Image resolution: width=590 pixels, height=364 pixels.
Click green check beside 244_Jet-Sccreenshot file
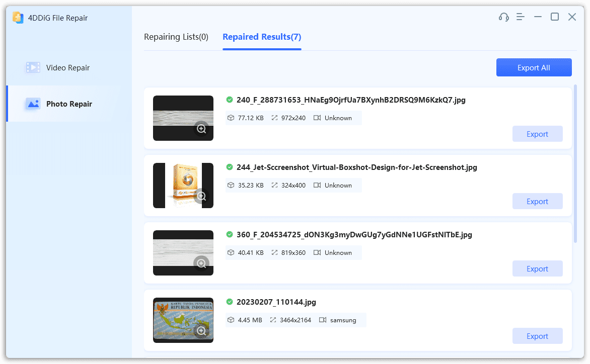(x=230, y=167)
